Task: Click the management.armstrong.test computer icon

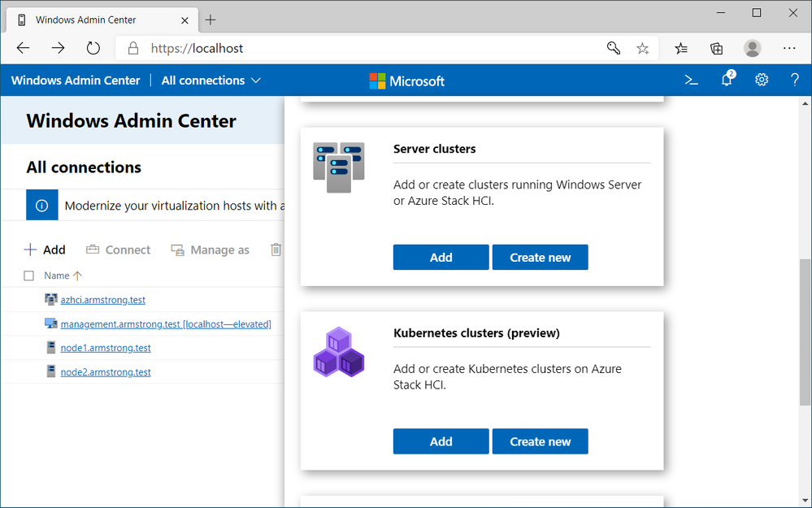Action: (x=50, y=323)
